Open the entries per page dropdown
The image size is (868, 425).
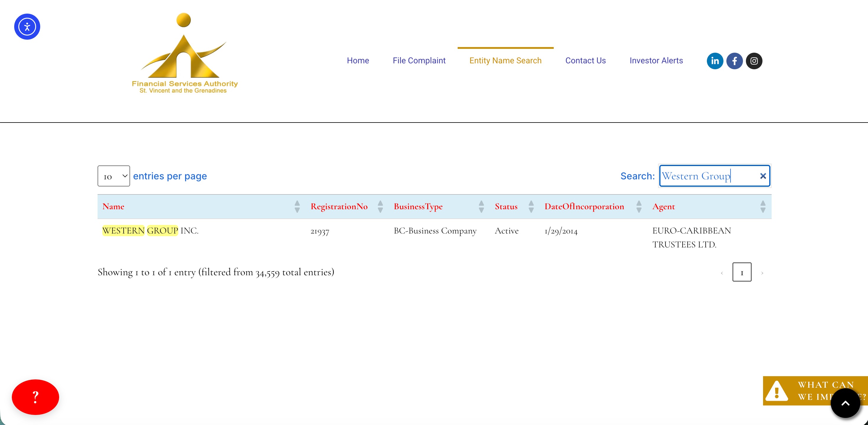(114, 176)
